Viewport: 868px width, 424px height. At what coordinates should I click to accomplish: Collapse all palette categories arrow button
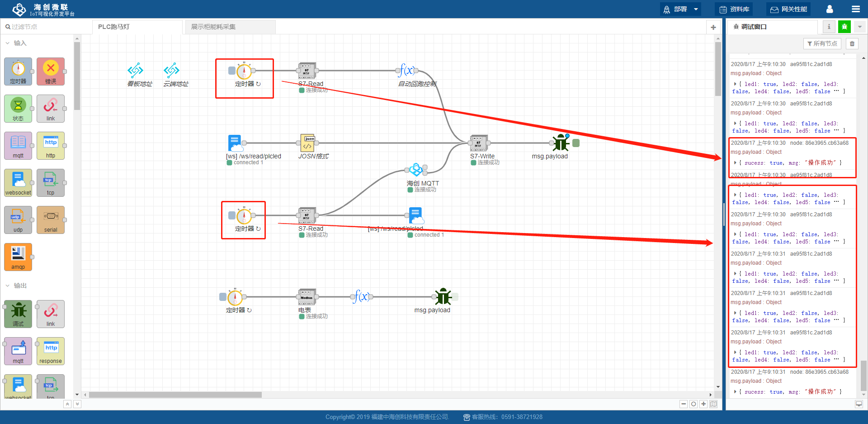pos(67,404)
